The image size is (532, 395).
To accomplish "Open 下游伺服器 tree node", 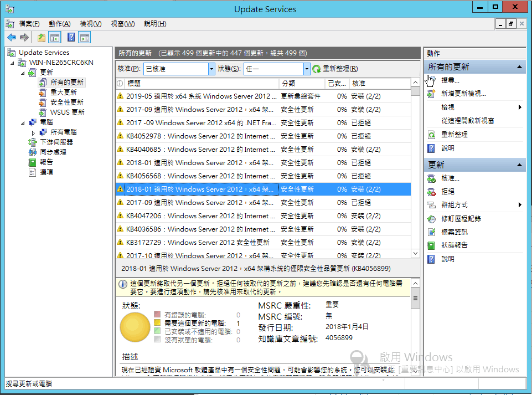I will tap(56, 142).
